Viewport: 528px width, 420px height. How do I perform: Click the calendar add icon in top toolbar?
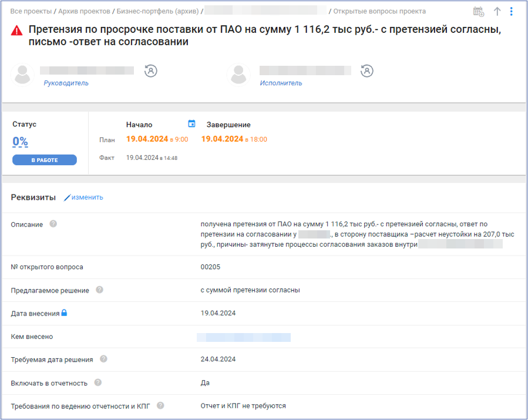click(479, 12)
